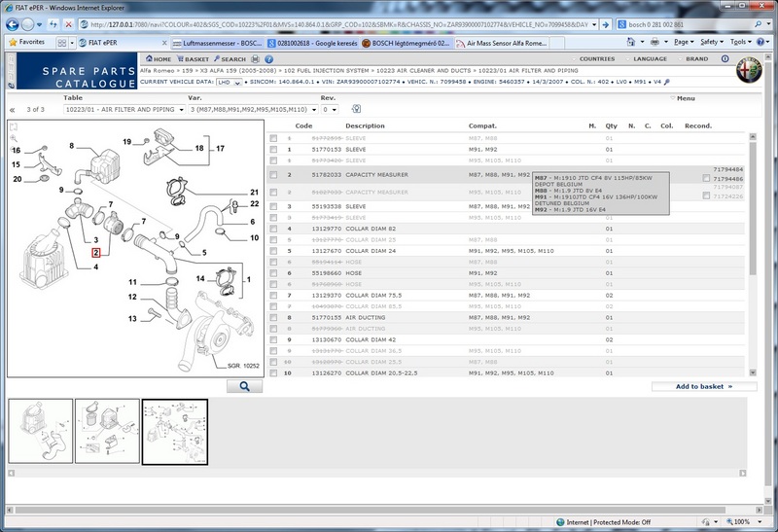This screenshot has height=532, width=778.
Task: Open the IE Safety menu
Action: tap(712, 42)
